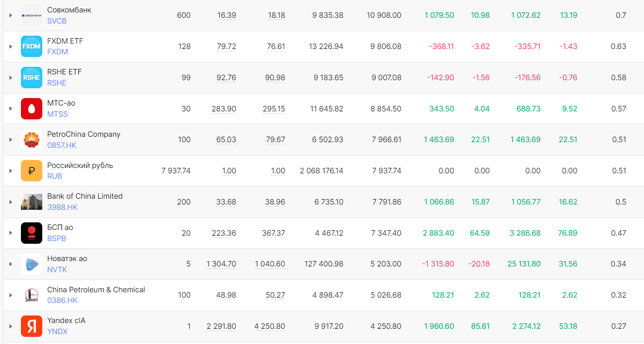Click the МТС-ао name text
Image resolution: width=644 pixels, height=344 pixels.
61,103
